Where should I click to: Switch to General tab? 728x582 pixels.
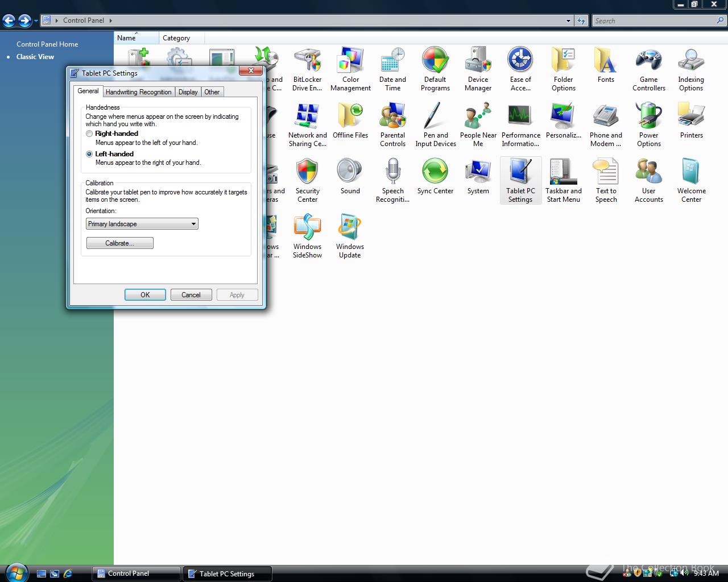88,91
